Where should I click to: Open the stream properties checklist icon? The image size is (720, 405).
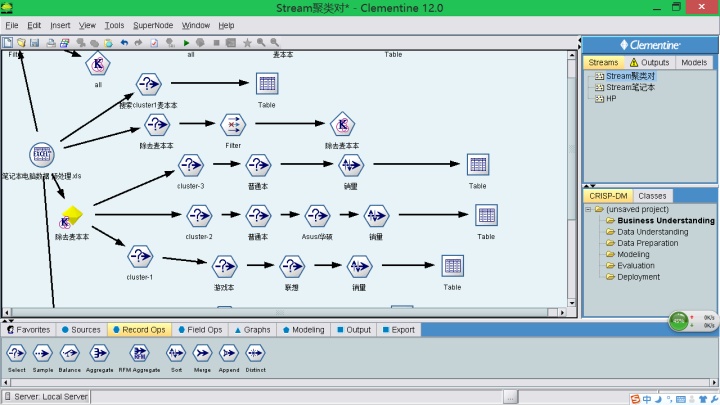tap(154, 43)
